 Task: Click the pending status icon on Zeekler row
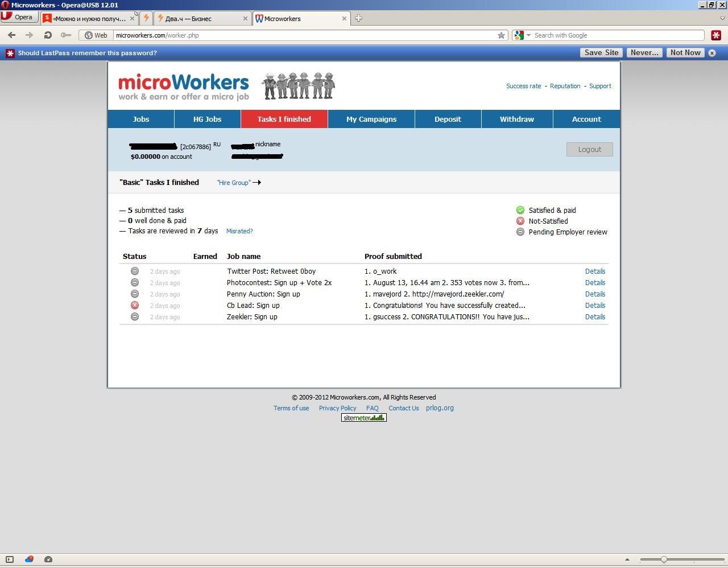[135, 316]
